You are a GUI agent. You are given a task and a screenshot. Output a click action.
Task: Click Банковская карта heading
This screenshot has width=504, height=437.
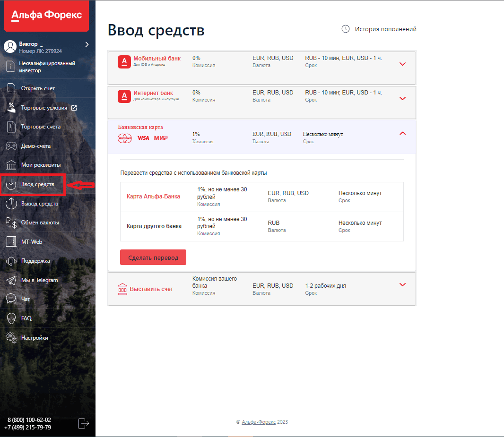(x=140, y=127)
